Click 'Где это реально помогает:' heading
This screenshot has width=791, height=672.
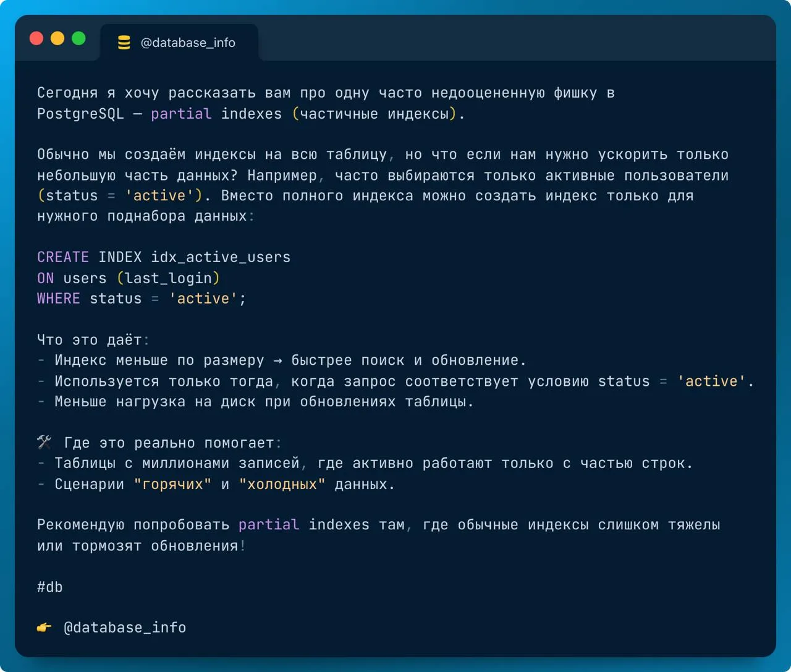(x=172, y=443)
